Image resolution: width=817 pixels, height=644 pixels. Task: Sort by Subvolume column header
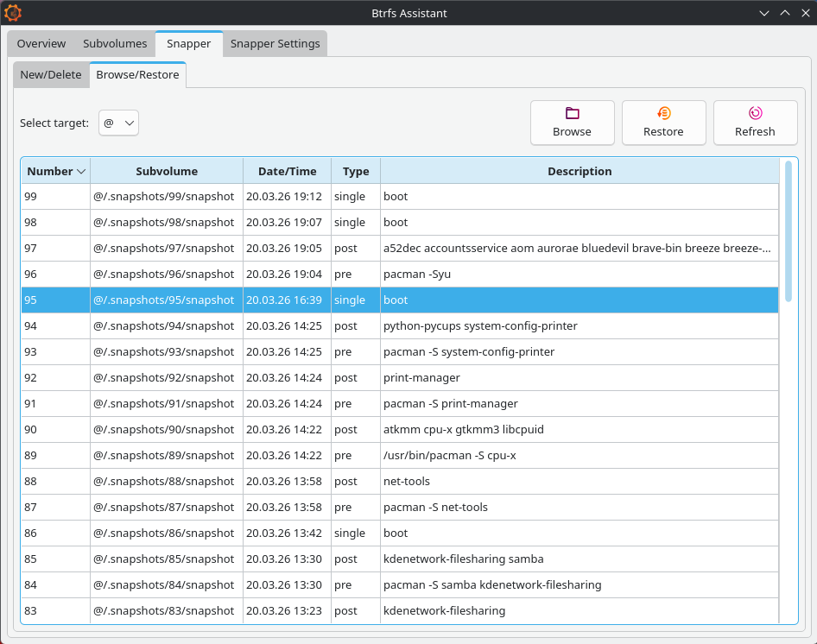click(x=167, y=171)
